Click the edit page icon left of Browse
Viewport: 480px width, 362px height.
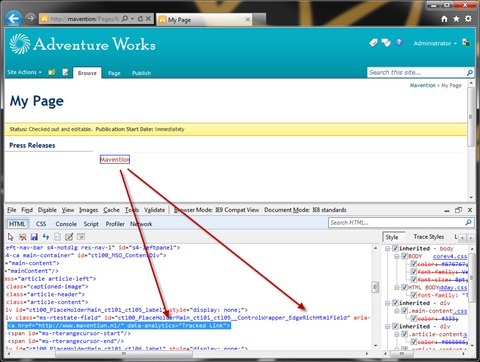pyautogui.click(x=65, y=72)
